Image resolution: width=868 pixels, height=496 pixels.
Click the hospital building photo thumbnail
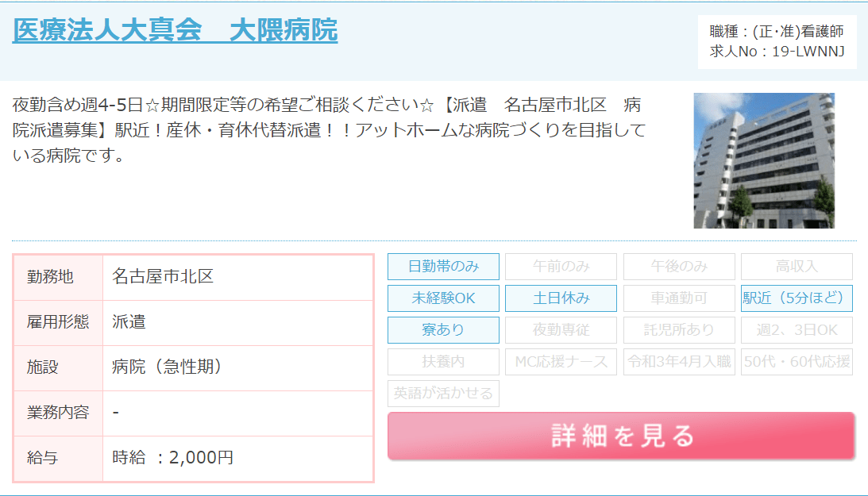[x=763, y=160]
